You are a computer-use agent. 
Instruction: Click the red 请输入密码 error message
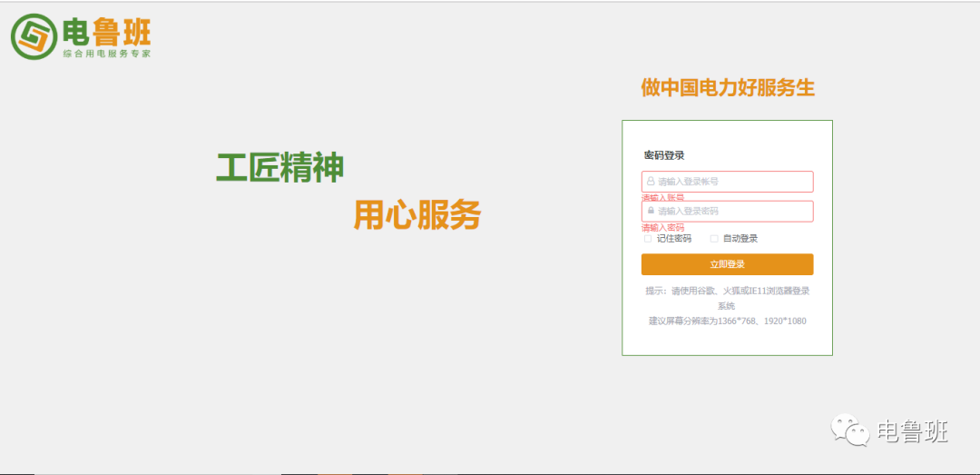tap(663, 228)
